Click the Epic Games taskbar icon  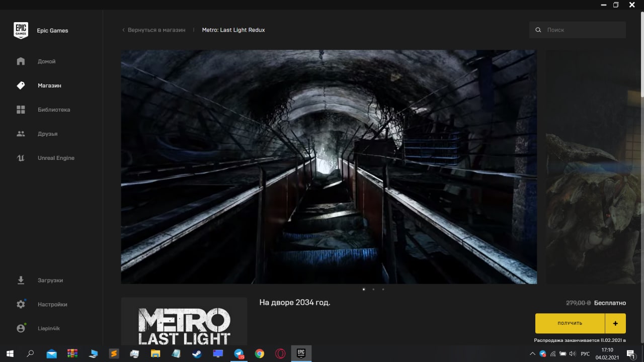coord(301,353)
